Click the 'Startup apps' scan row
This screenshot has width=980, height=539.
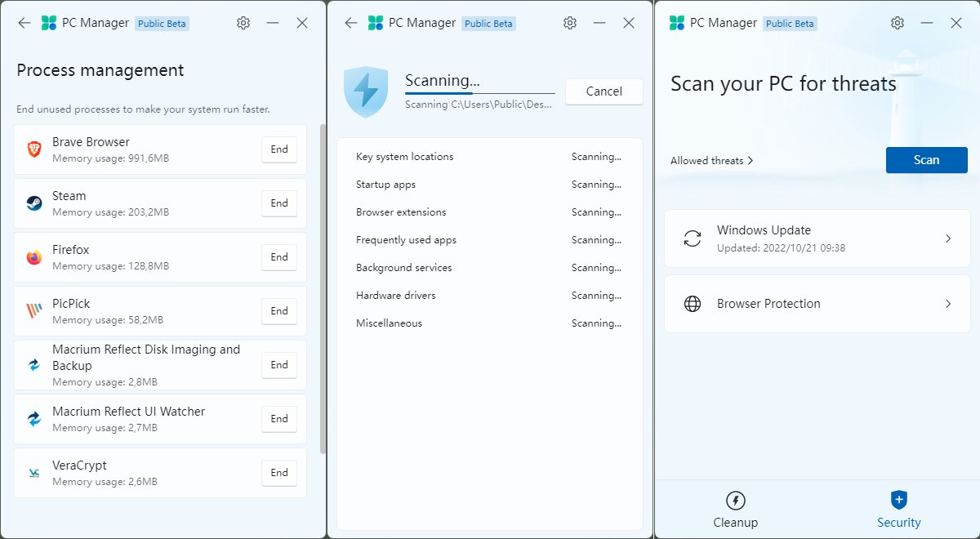click(x=490, y=185)
